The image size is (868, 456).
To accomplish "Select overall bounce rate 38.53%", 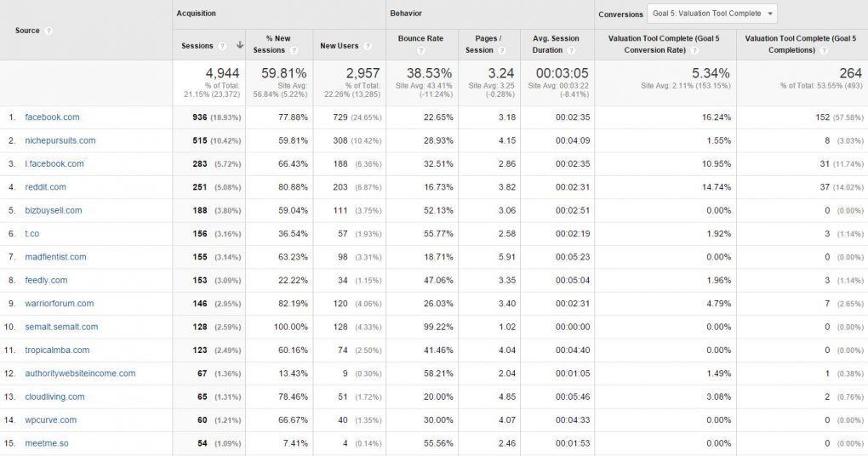I will pos(430,73).
